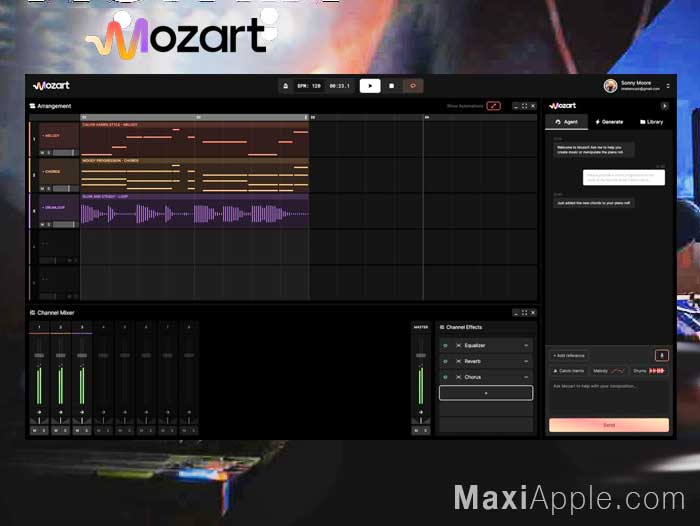Click the 00:23.1 time display
This screenshot has height=526, width=700.
340,86
